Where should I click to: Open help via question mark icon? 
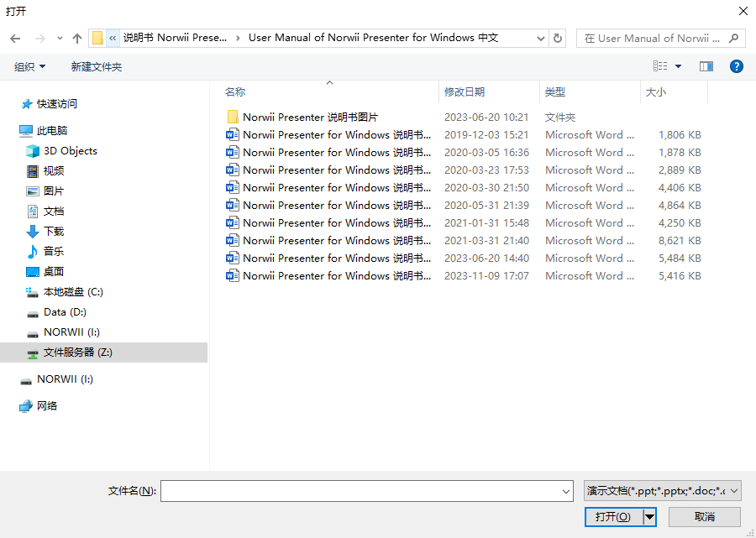(x=736, y=66)
